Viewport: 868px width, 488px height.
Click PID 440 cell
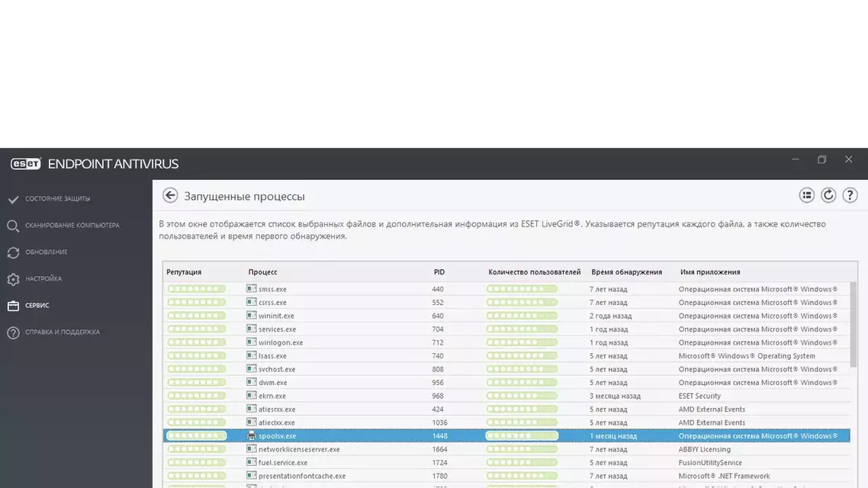[438, 289]
